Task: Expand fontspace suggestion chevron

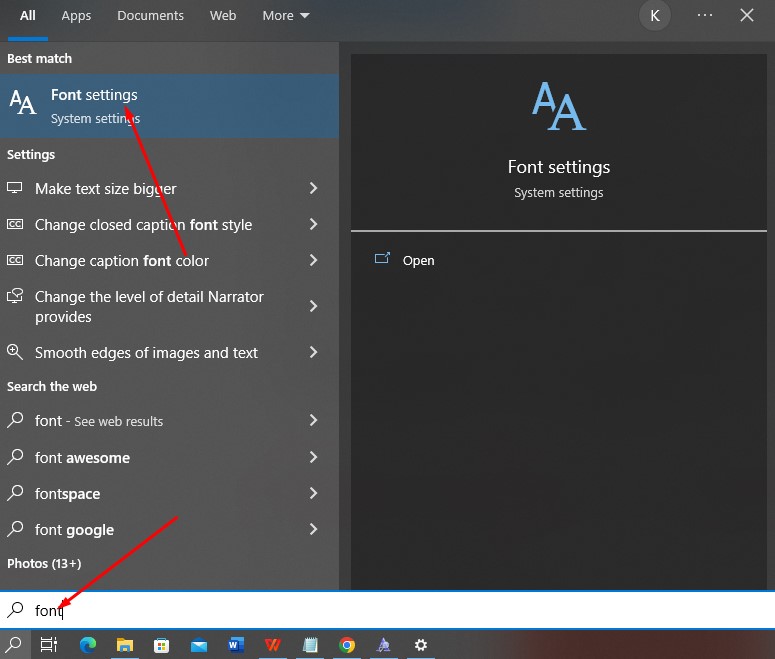Action: click(x=313, y=493)
